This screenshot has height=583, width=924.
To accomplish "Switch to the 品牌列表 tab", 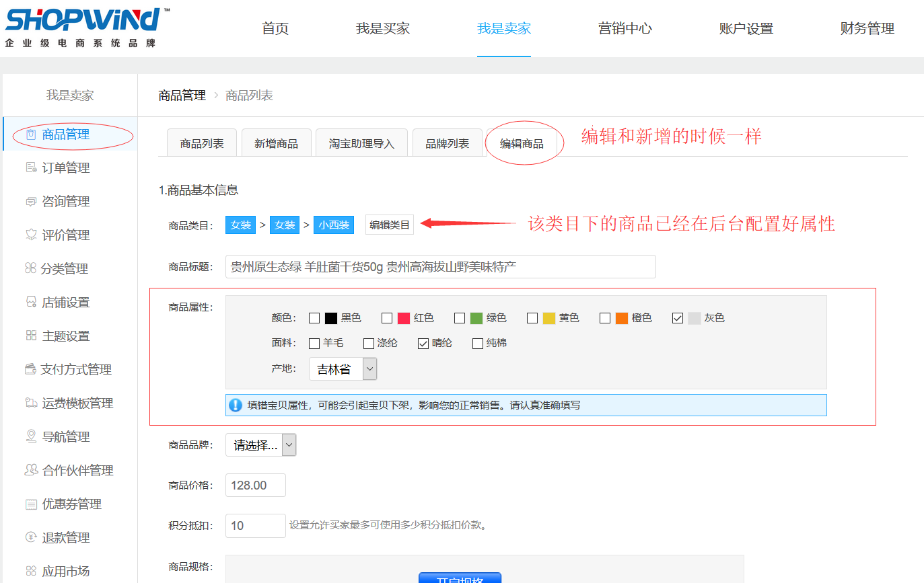I will click(448, 143).
